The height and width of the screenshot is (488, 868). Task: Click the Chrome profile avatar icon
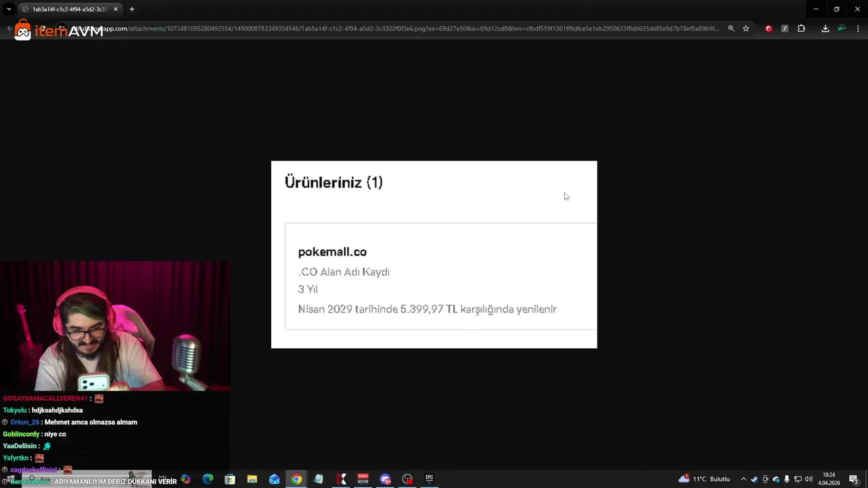pos(842,28)
